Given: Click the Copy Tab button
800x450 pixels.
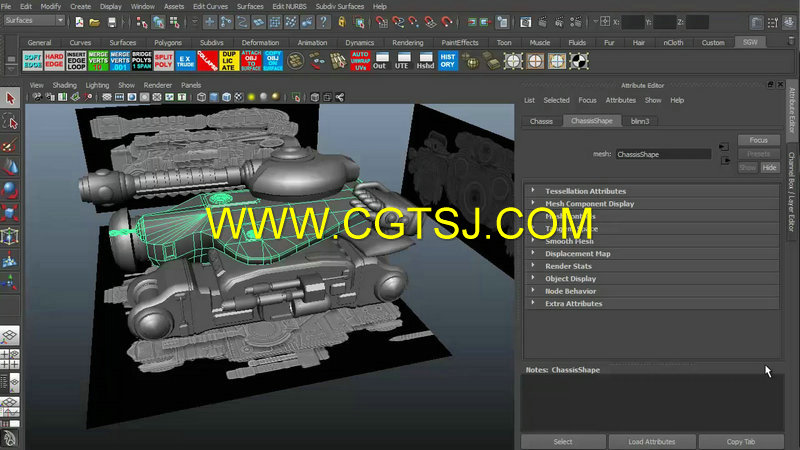Looking at the screenshot, I should [x=741, y=442].
